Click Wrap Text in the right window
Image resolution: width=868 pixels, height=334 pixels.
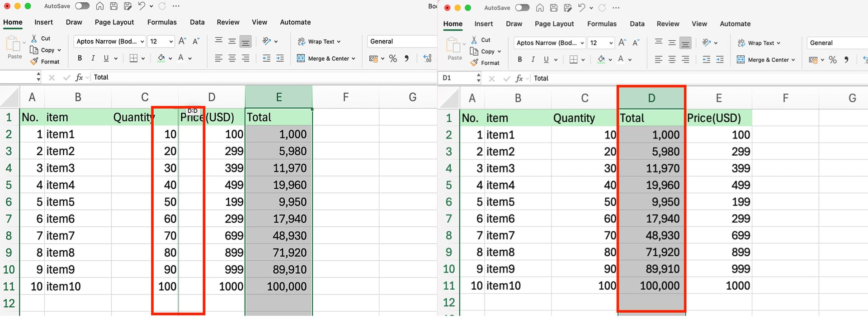click(x=760, y=43)
